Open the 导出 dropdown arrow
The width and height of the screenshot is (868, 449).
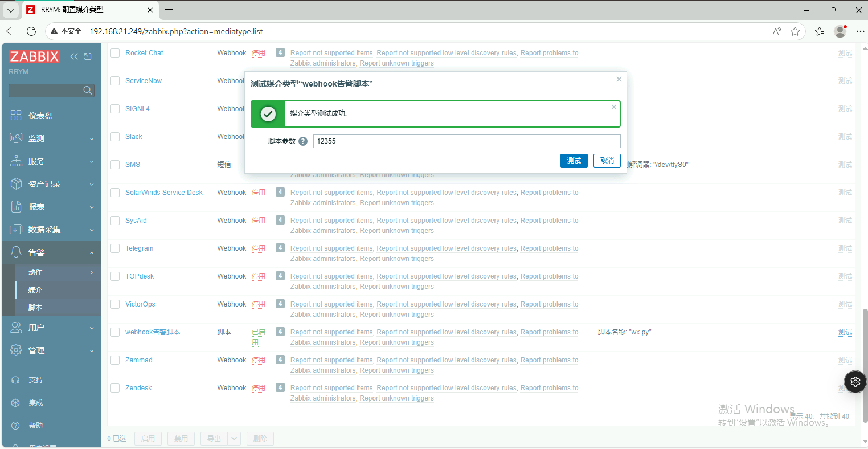pyautogui.click(x=234, y=439)
